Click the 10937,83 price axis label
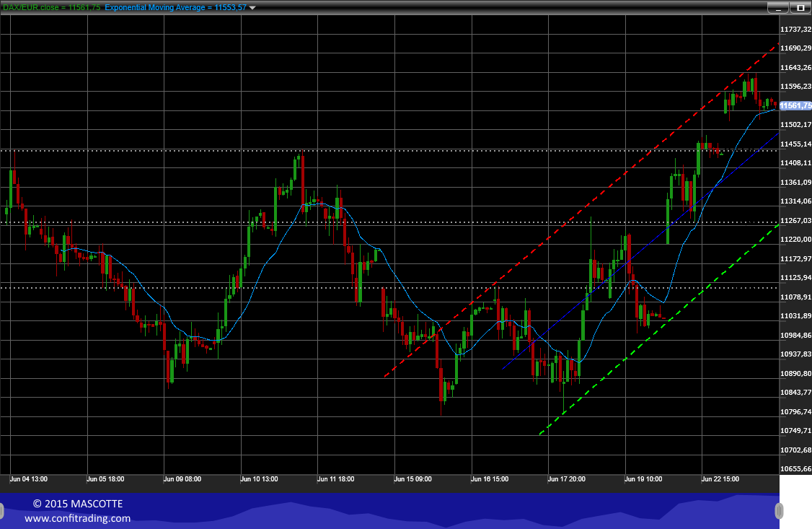 [x=795, y=354]
